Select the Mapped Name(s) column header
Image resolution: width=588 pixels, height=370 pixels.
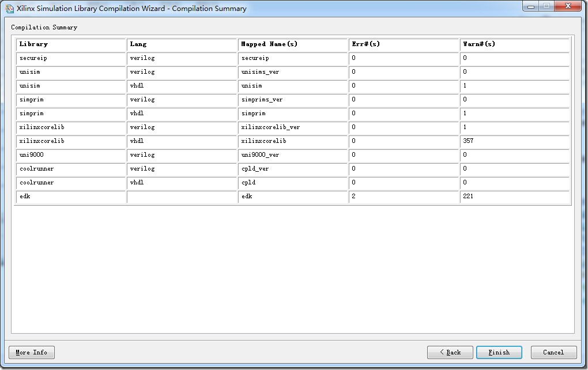point(293,44)
